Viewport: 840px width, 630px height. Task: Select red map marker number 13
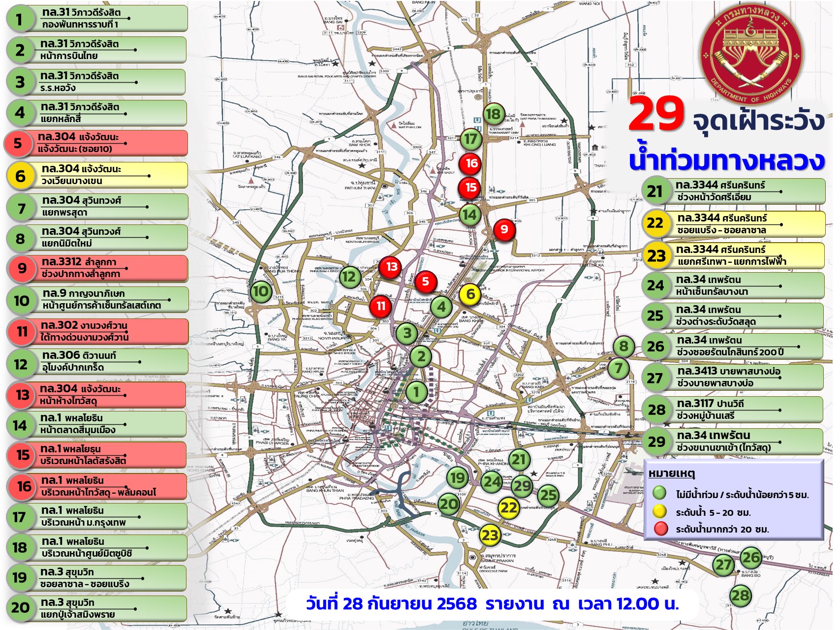tap(391, 267)
